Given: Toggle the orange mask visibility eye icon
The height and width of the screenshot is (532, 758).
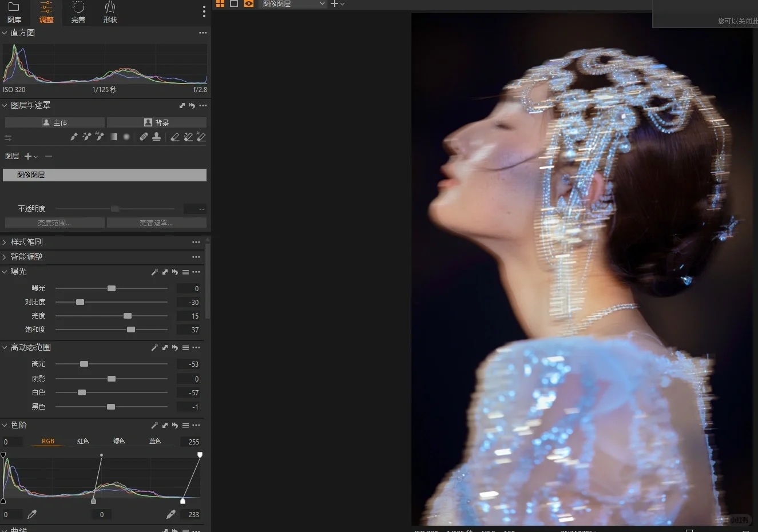Looking at the screenshot, I should [248, 3].
